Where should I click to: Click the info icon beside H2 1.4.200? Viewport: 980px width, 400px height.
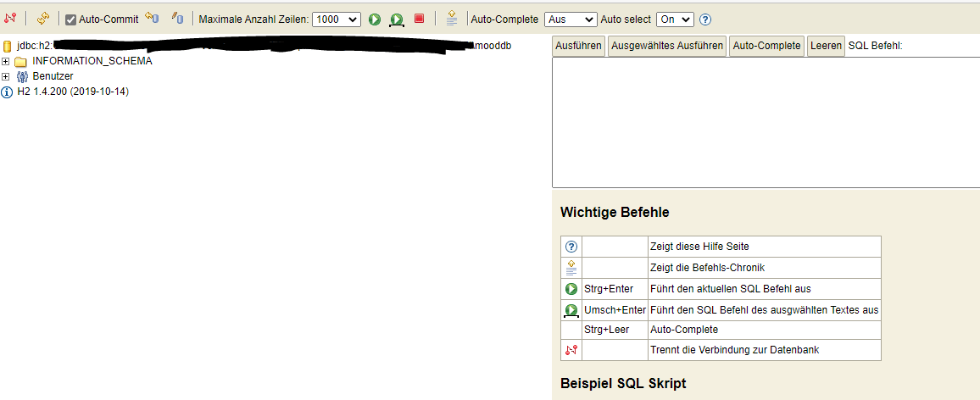coord(7,92)
